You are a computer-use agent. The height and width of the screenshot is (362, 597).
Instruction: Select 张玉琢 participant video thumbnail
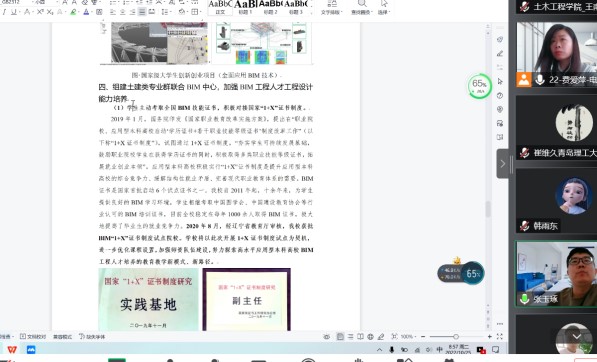coord(556,274)
